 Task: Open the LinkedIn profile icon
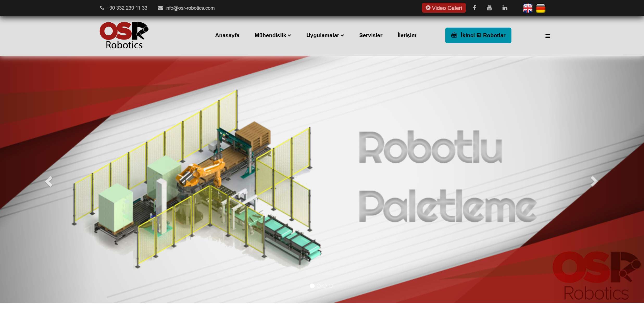(505, 8)
